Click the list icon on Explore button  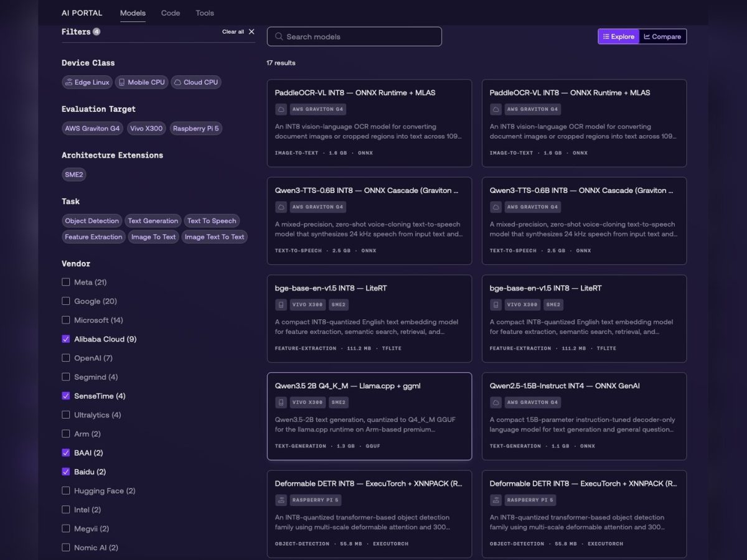click(x=606, y=37)
